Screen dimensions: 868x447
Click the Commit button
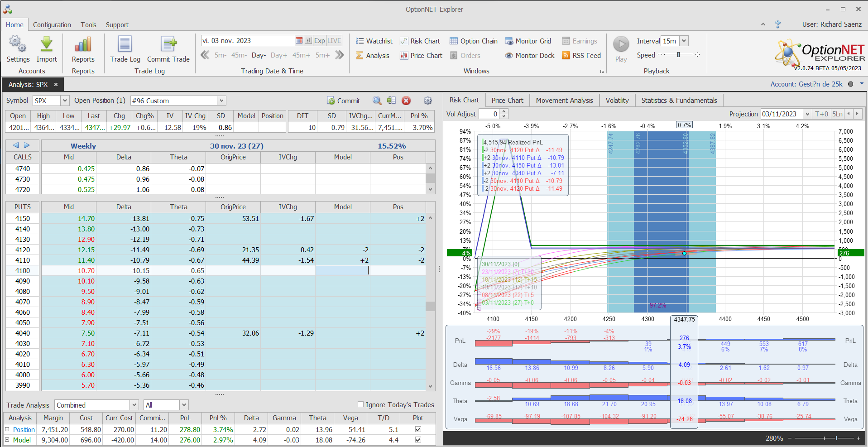[x=343, y=101]
